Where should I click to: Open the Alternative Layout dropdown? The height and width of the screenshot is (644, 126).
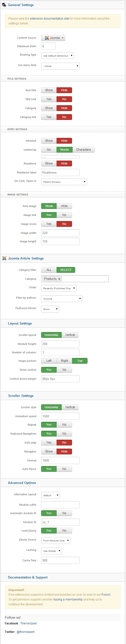click(51, 495)
